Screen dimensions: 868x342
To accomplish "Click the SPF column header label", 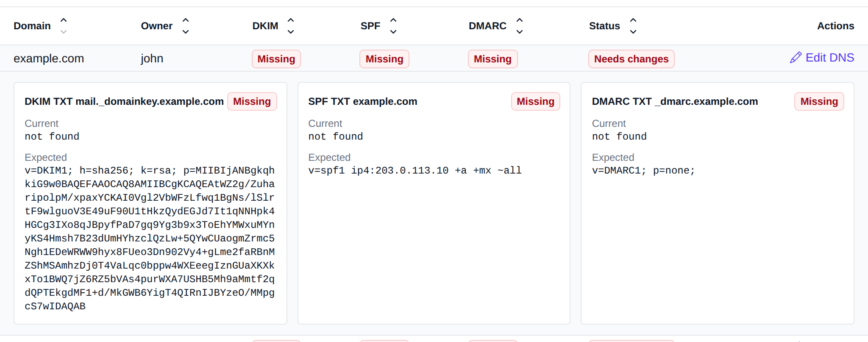I will (370, 26).
